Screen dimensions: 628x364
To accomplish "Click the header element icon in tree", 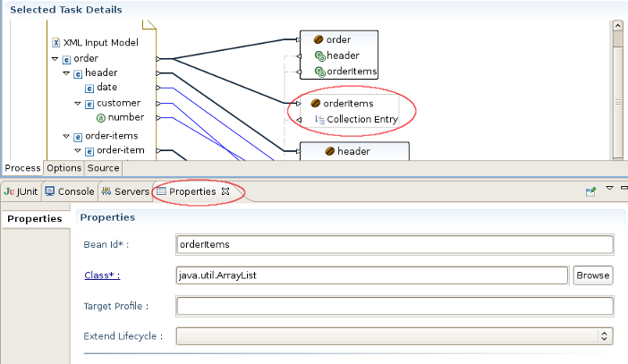I will (78, 73).
